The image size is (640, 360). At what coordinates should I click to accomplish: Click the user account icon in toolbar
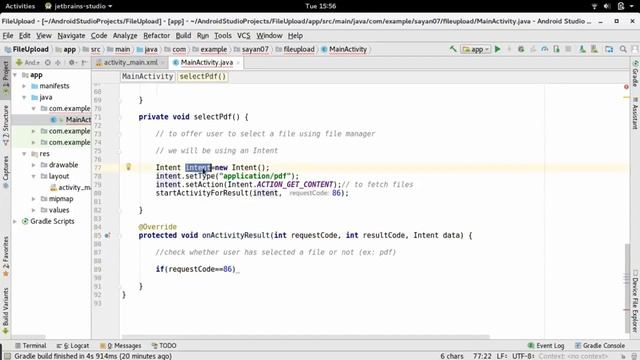(x=635, y=49)
